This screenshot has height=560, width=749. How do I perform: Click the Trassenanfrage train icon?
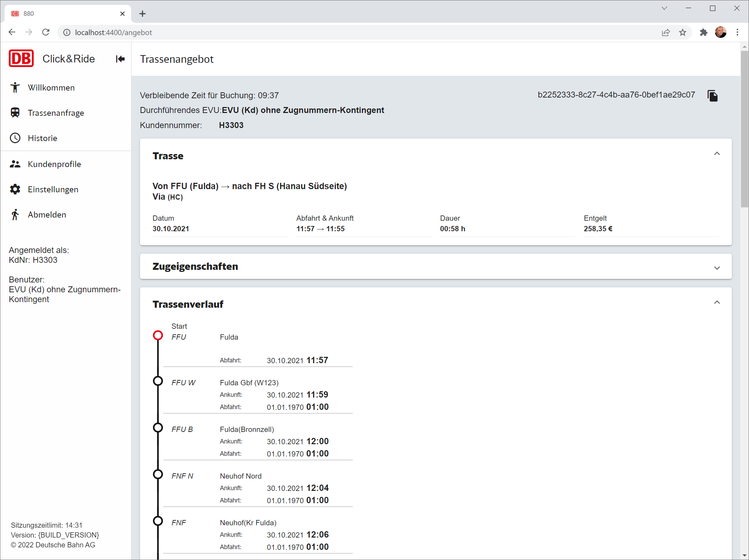pos(15,113)
